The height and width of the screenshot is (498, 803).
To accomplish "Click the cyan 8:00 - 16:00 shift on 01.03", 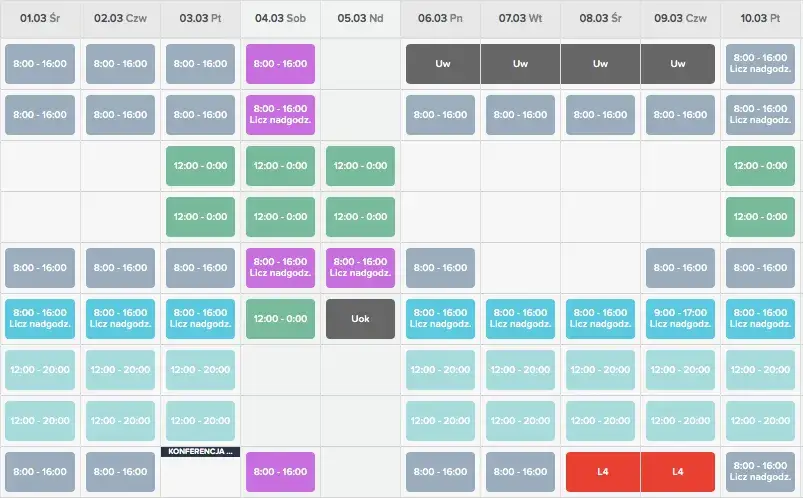I will (x=40, y=319).
